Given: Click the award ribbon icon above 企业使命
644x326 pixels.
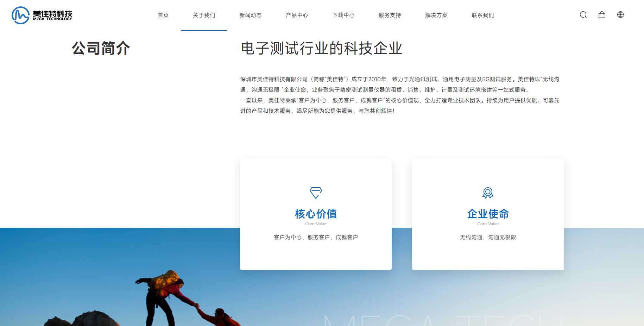Looking at the screenshot, I should pos(488,193).
